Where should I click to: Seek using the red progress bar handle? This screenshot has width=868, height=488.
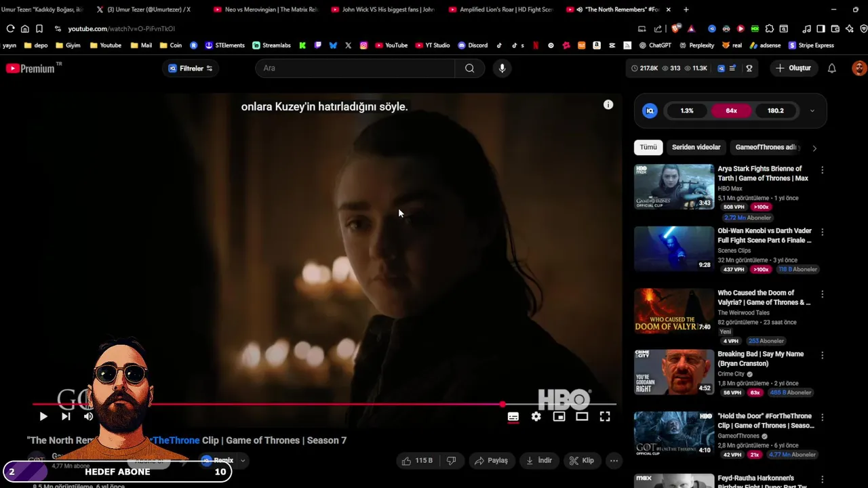(502, 404)
